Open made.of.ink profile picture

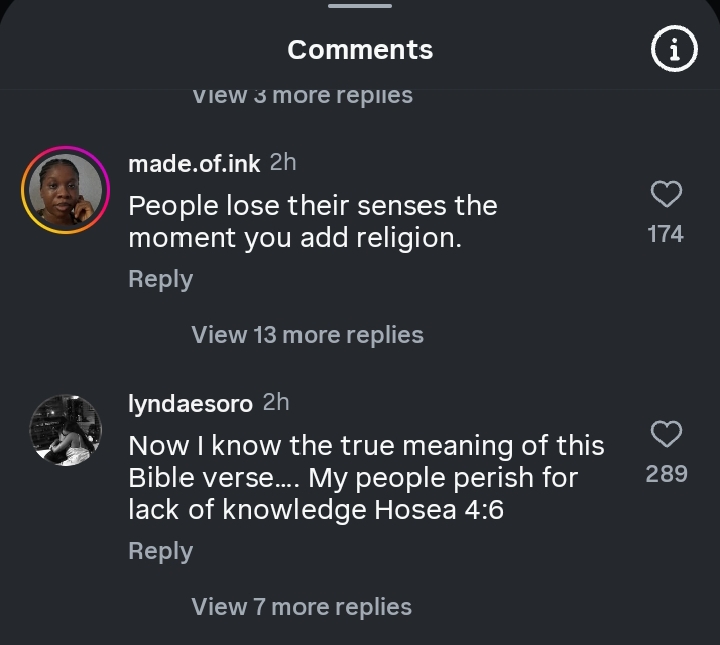pos(66,190)
